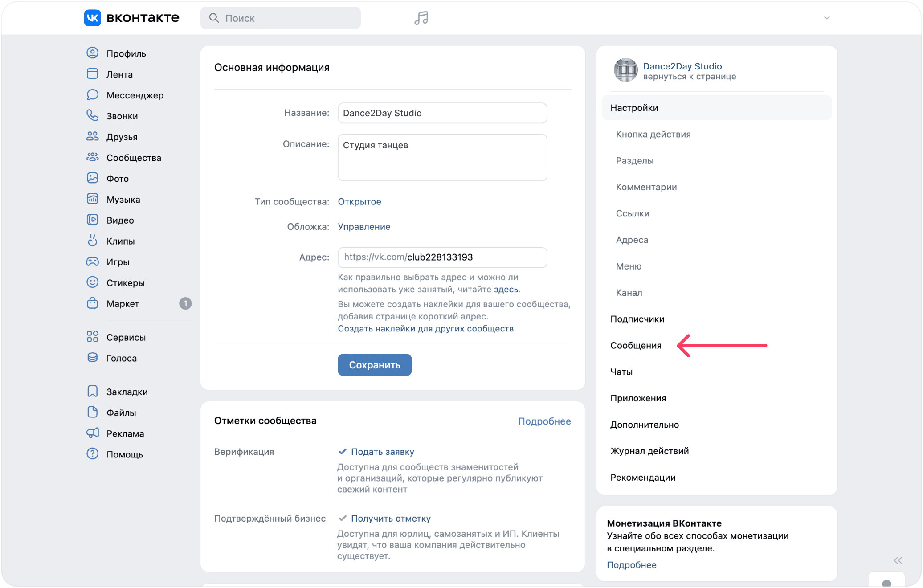Screen dimensions: 923x588
Task: Open Messenger via its chat bubble icon
Action: point(92,95)
